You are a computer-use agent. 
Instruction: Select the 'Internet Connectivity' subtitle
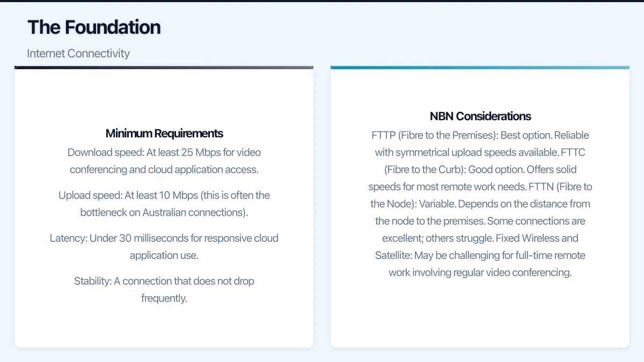[78, 54]
